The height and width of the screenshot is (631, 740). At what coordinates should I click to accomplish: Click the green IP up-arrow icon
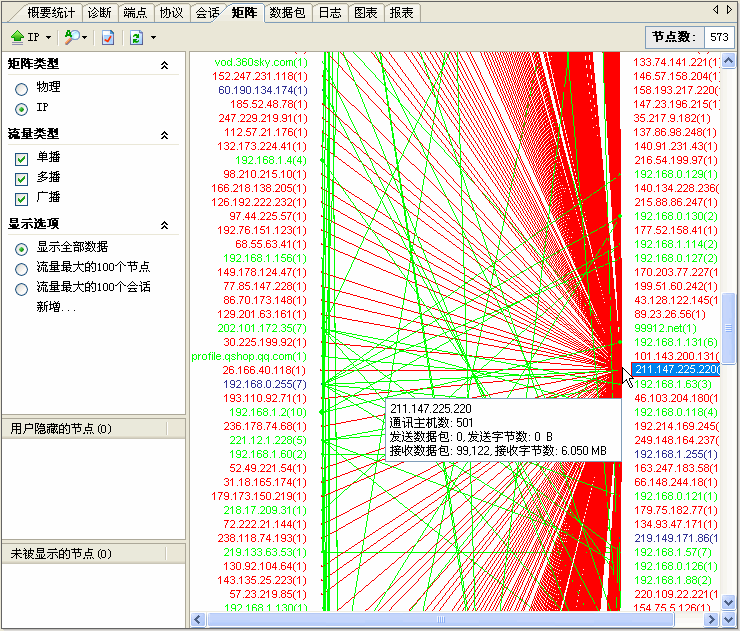tap(17, 37)
